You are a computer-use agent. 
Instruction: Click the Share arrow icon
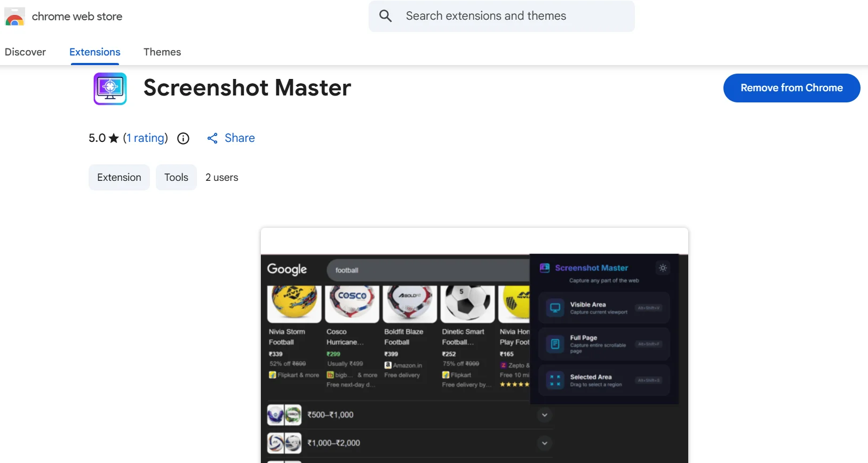(x=212, y=139)
